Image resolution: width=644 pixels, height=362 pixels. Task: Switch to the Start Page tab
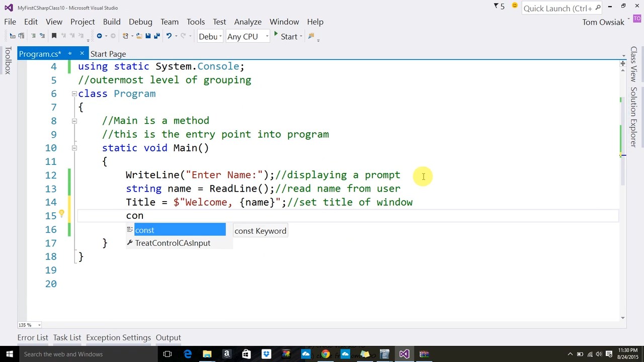[108, 54]
